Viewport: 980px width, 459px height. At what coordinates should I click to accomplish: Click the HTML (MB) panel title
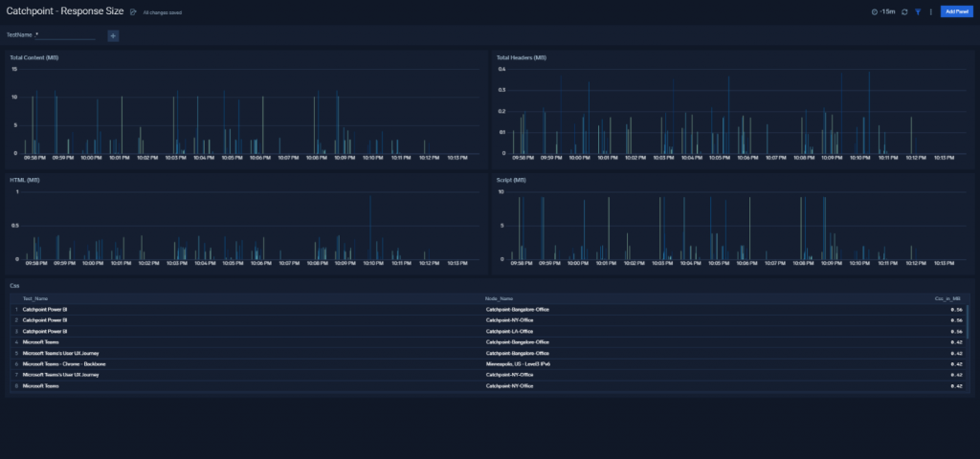point(23,180)
